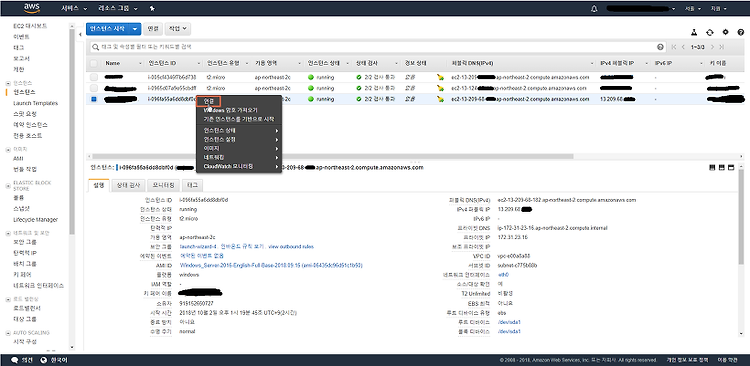
Task: Click alarm icon in second instance row
Action: pos(440,88)
